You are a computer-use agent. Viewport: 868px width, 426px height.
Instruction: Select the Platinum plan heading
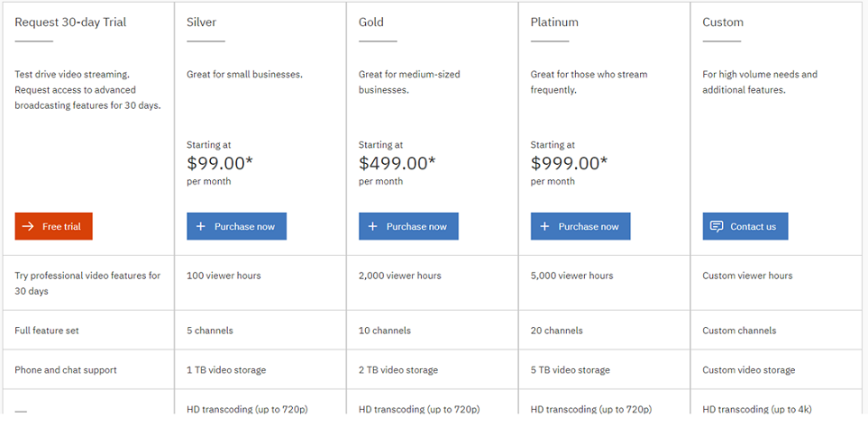click(x=554, y=23)
